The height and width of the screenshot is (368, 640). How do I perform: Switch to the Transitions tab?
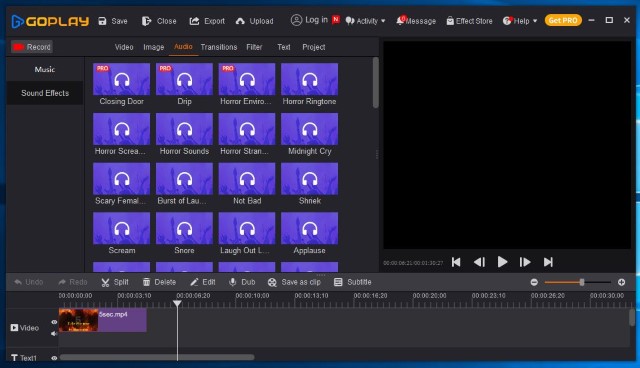219,47
